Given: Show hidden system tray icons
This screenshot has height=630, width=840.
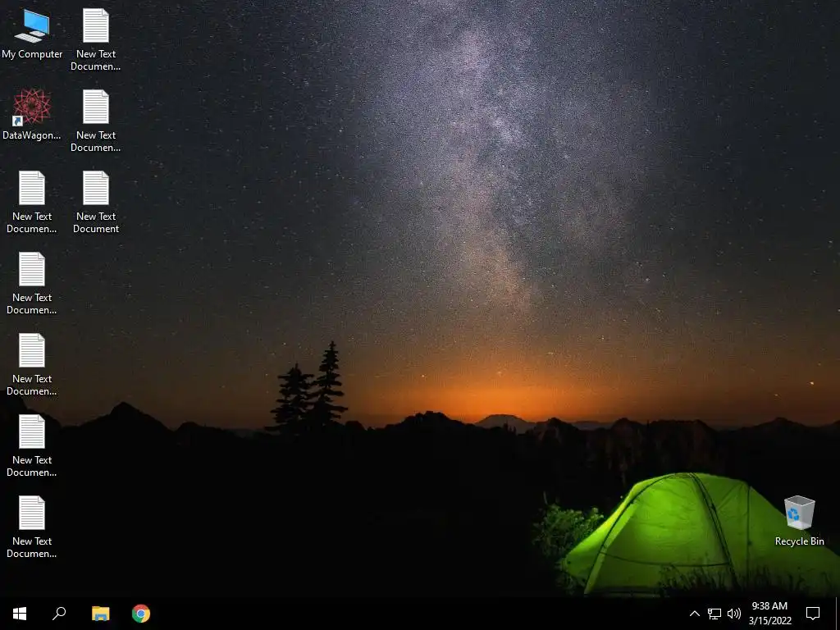Looking at the screenshot, I should [694, 614].
